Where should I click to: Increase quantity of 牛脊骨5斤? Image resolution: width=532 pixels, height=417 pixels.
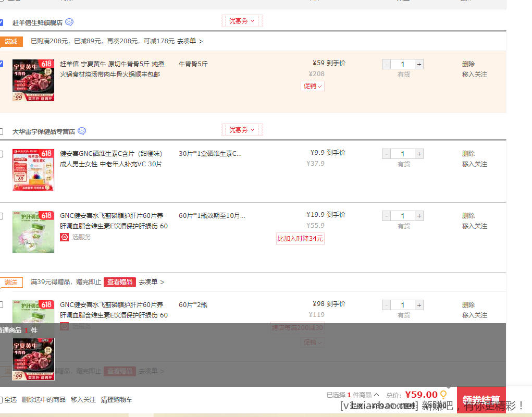coord(419,64)
